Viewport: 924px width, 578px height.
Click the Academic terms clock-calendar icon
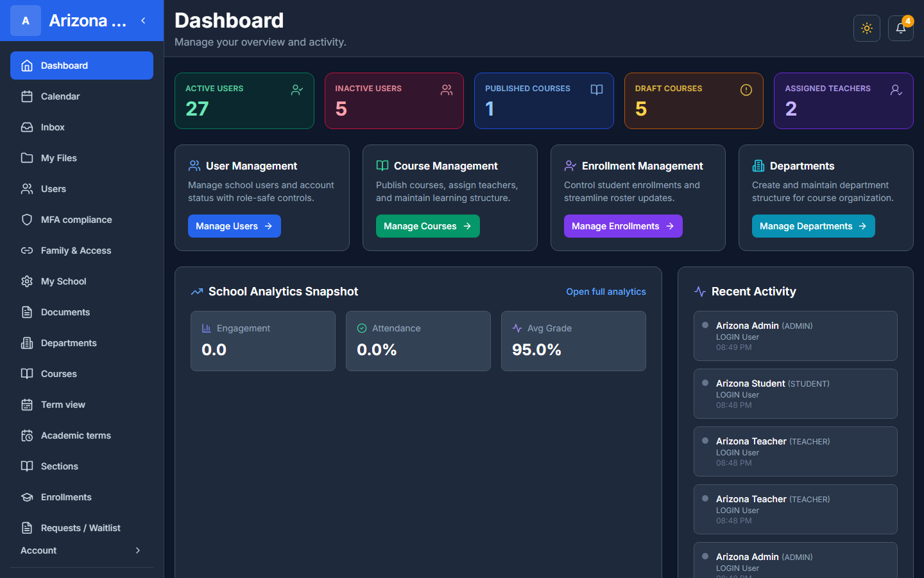coord(27,435)
